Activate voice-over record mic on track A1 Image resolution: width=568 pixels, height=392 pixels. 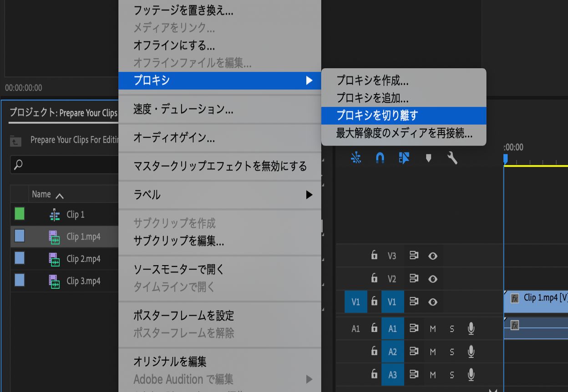pyautogui.click(x=471, y=328)
